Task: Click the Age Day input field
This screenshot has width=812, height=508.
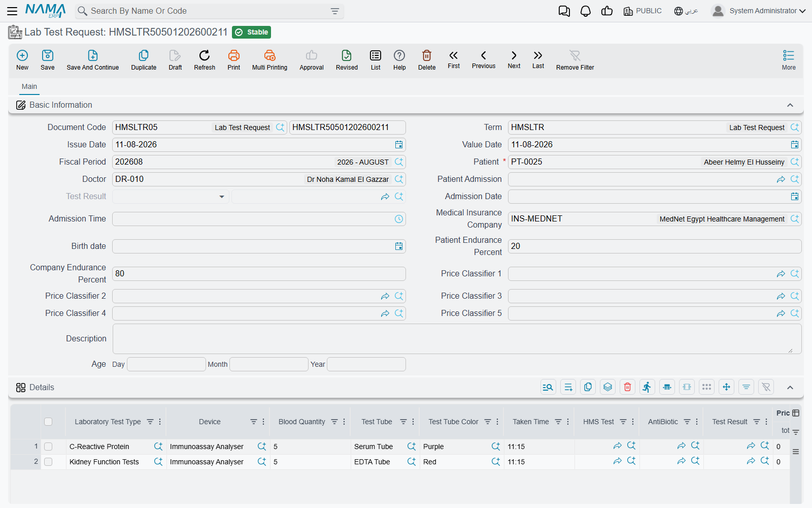Action: point(166,364)
